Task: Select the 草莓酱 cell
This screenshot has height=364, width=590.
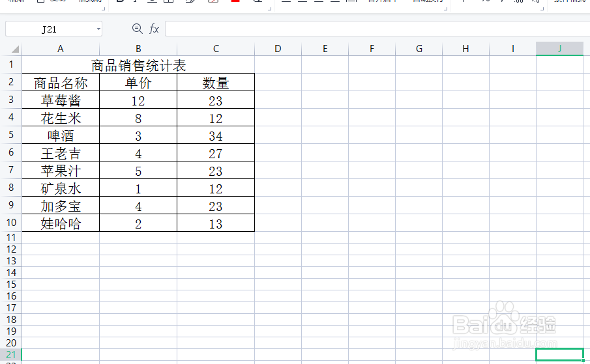Action: 61,100
